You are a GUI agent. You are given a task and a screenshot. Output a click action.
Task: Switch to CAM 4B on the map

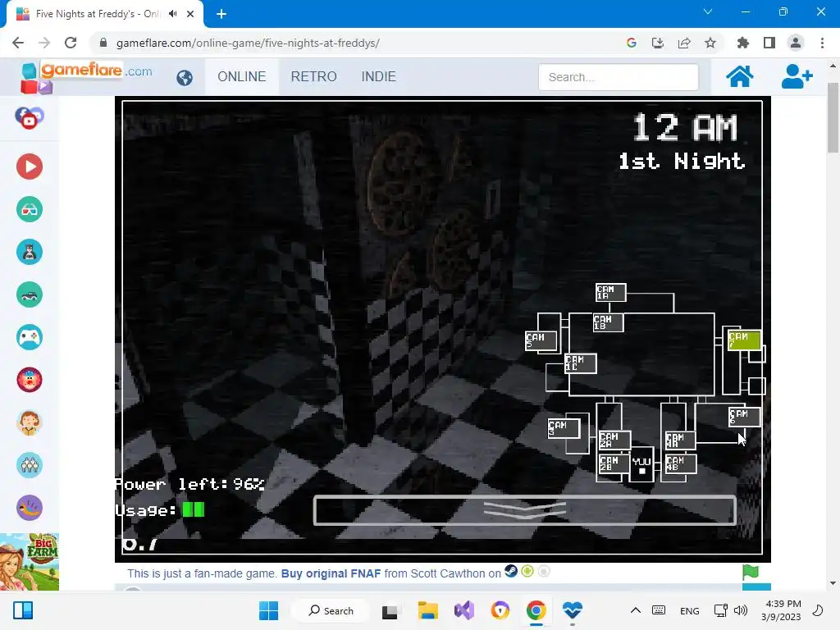[680, 464]
